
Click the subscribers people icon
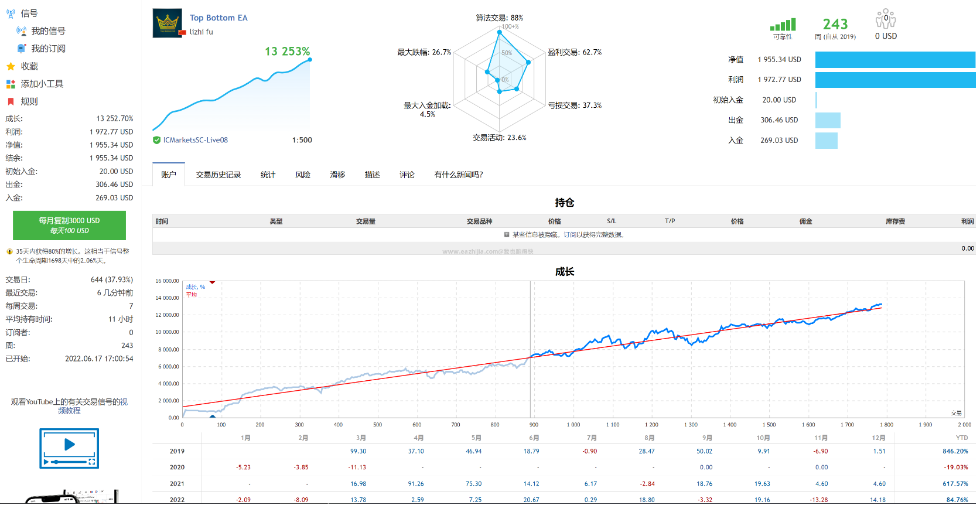click(x=885, y=19)
